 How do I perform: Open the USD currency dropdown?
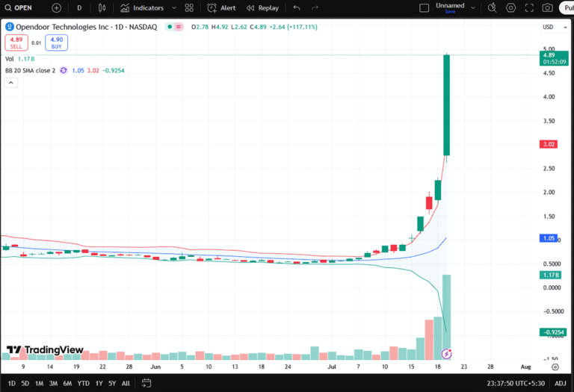tap(555, 27)
